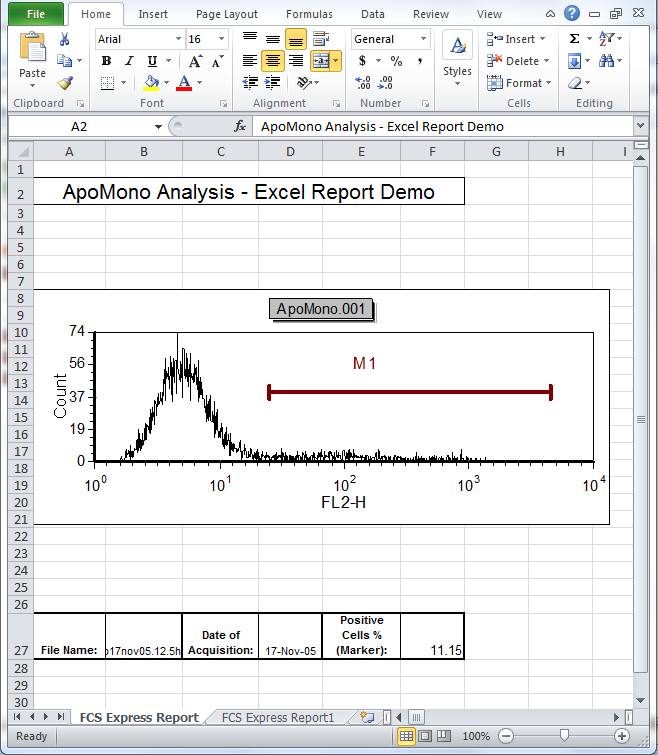658x755 pixels.
Task: Minimize the ribbon with caret icon
Action: tap(550, 14)
